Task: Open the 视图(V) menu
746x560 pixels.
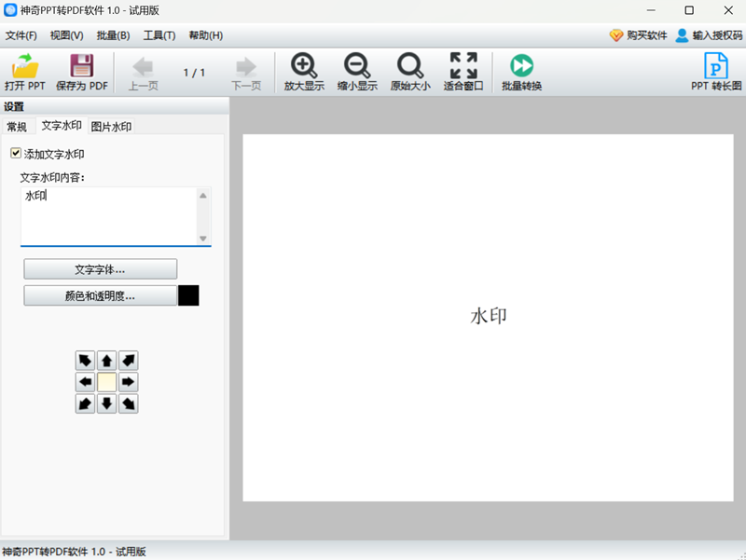Action: pyautogui.click(x=66, y=35)
